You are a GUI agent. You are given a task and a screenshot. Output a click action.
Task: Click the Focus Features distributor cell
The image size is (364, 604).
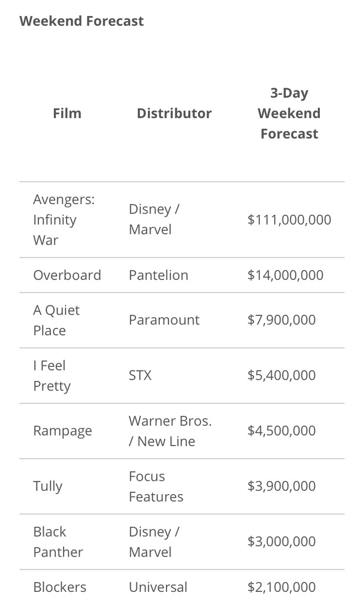pyautogui.click(x=156, y=486)
